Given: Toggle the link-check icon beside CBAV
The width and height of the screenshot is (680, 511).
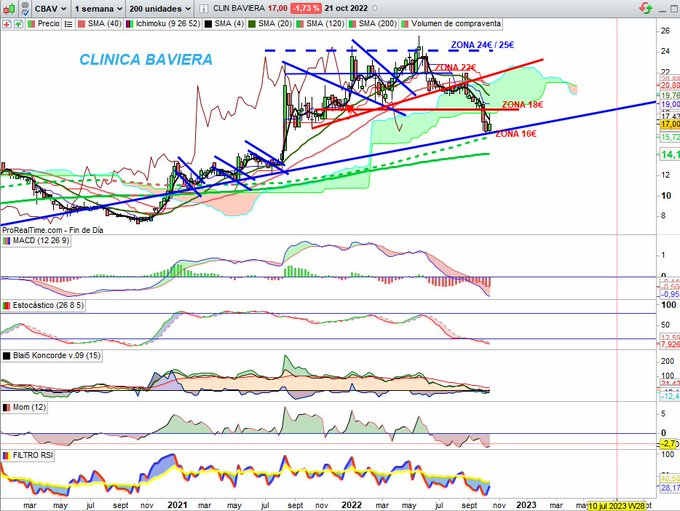Looking at the screenshot, I should pyautogui.click(x=25, y=8).
